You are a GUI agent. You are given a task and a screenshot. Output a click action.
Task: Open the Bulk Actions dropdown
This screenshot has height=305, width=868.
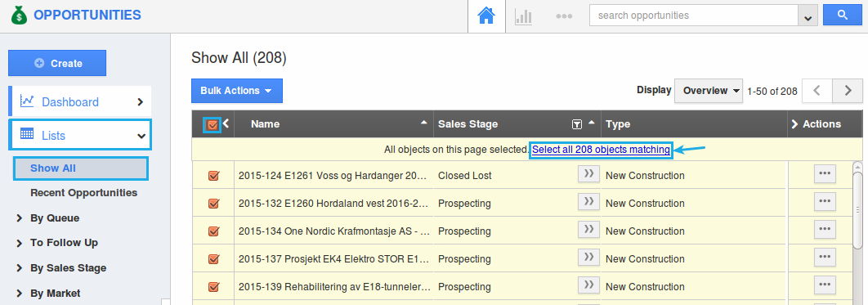(x=237, y=91)
